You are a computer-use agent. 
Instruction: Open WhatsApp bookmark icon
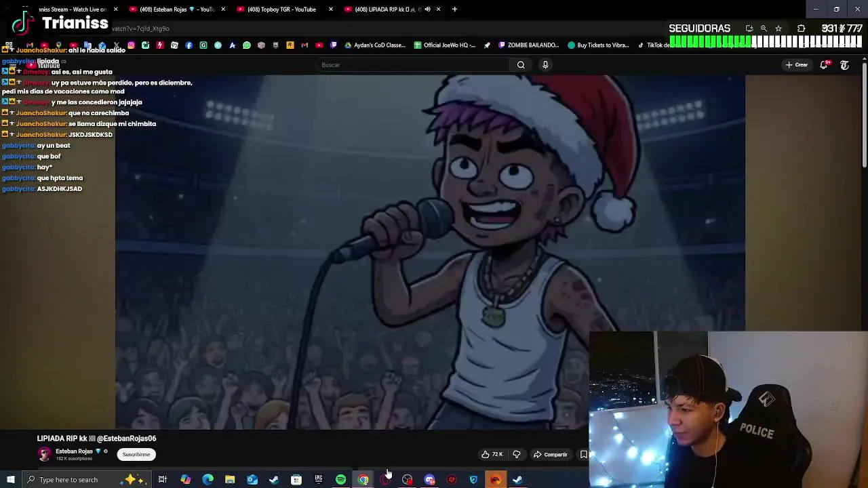coord(247,45)
